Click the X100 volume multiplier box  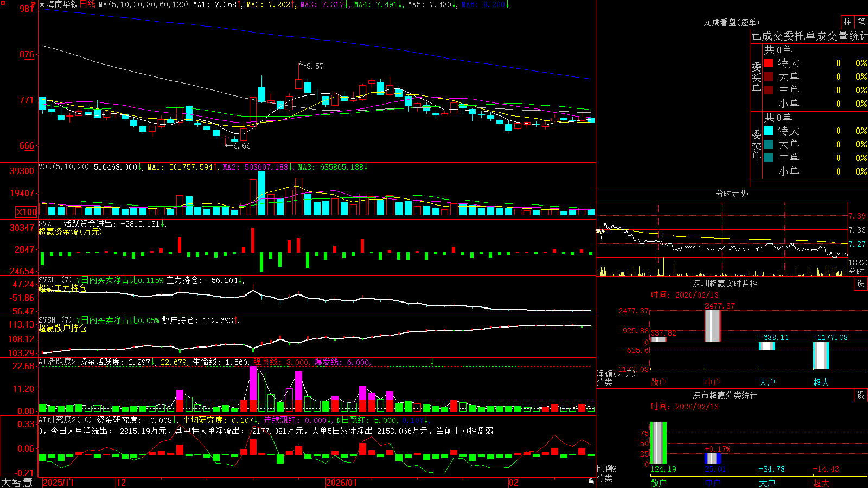pos(26,212)
